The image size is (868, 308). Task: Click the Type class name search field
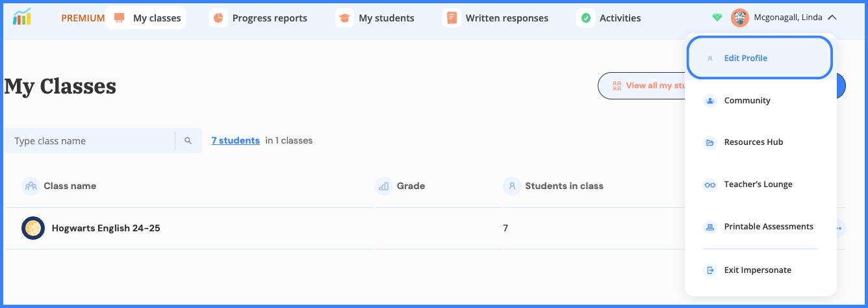(x=91, y=141)
